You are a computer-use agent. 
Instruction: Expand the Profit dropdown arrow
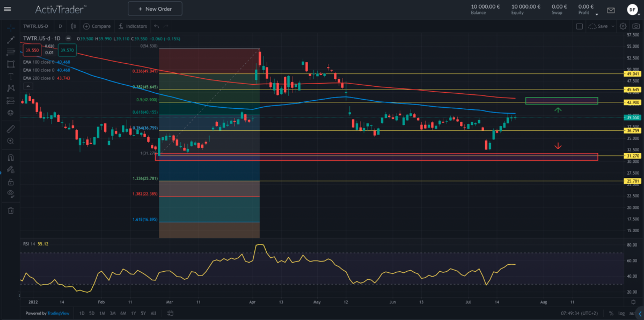coord(597,15)
